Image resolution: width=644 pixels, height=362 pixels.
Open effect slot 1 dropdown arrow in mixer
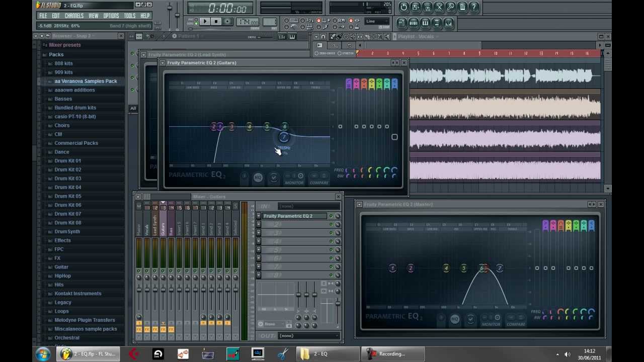(x=259, y=216)
